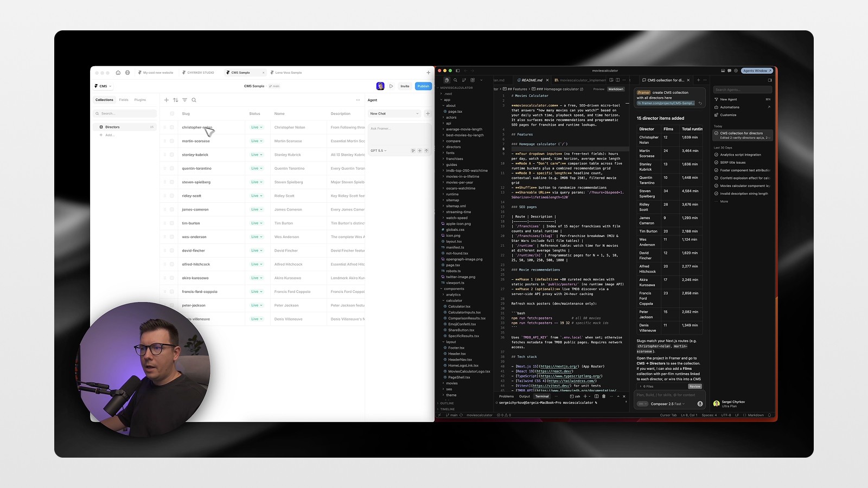Click the Search Agents field in Cursor
The height and width of the screenshot is (488, 868).
point(742,89)
